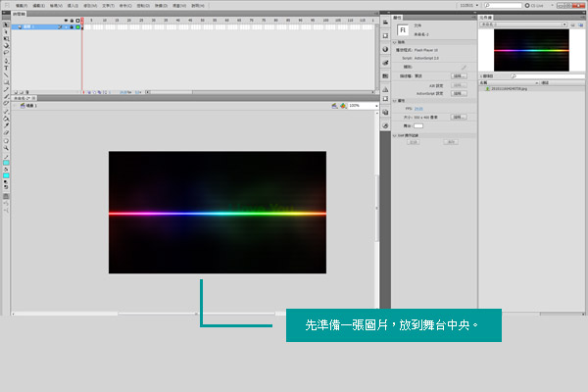Click the white stage color swatch
The height and width of the screenshot is (392, 588).
pos(418,126)
